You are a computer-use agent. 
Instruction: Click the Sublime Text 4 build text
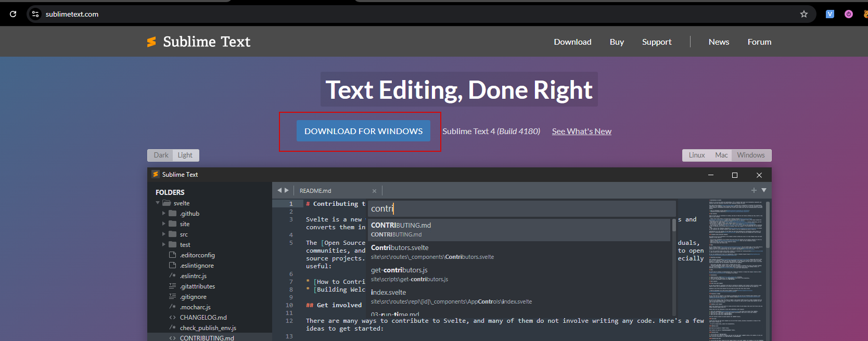[491, 131]
